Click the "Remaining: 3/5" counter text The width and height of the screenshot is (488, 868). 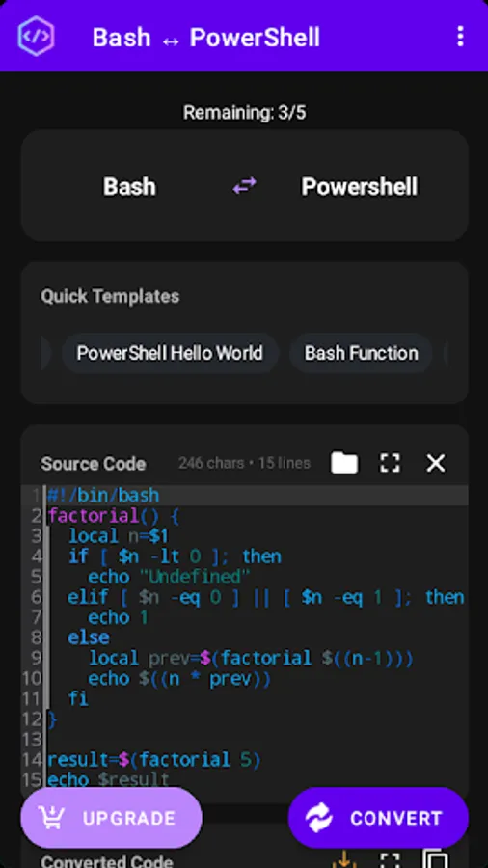[245, 113]
